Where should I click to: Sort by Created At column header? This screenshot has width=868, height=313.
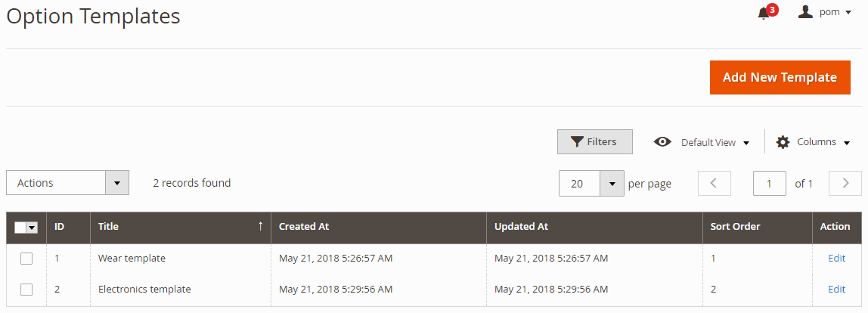click(304, 226)
